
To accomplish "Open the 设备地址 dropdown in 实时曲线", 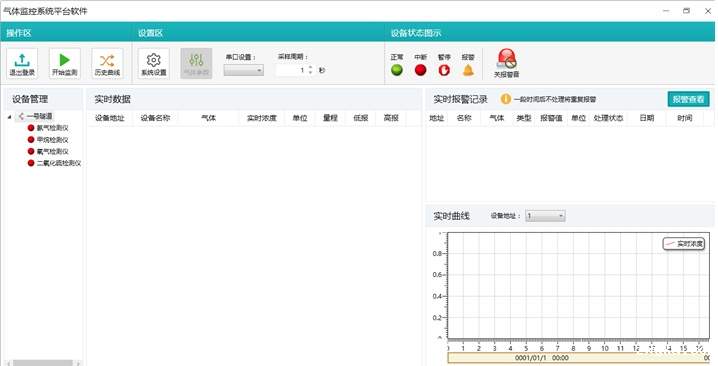I will (545, 216).
